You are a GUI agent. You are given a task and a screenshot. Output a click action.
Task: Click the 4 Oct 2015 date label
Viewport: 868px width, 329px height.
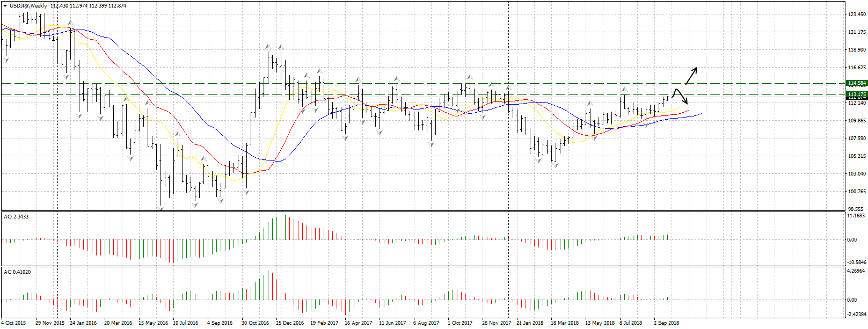[13, 323]
